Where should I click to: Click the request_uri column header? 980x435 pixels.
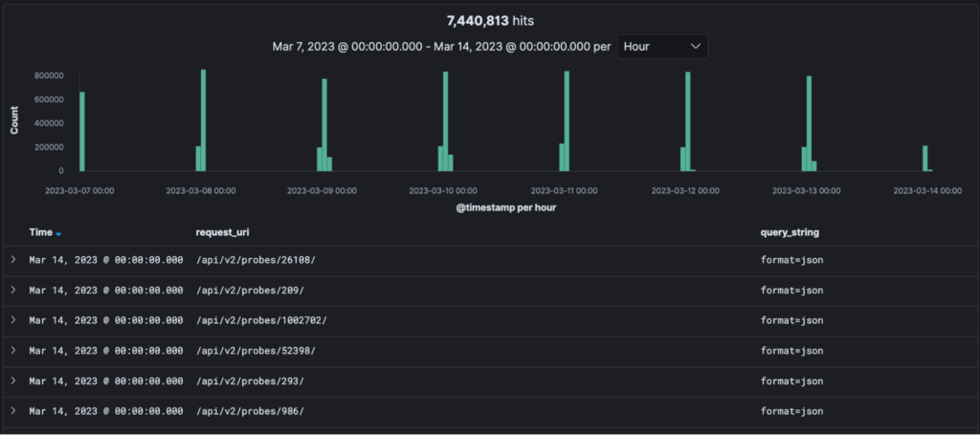[223, 232]
